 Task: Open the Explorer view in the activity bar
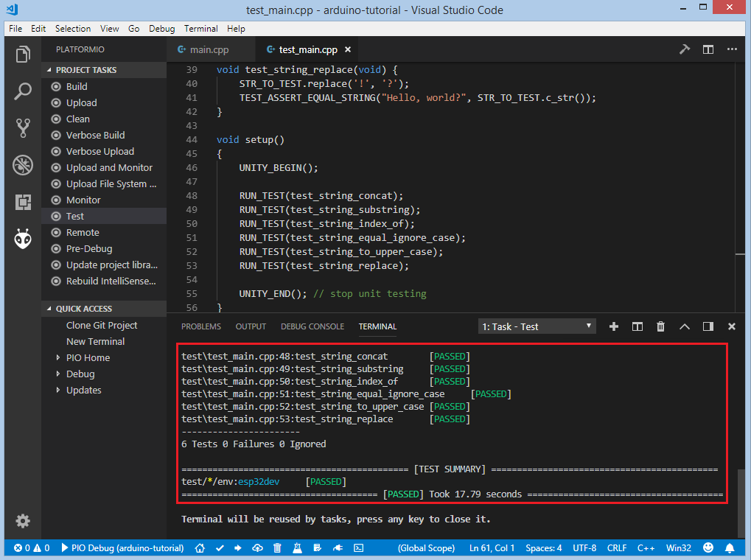tap(23, 55)
